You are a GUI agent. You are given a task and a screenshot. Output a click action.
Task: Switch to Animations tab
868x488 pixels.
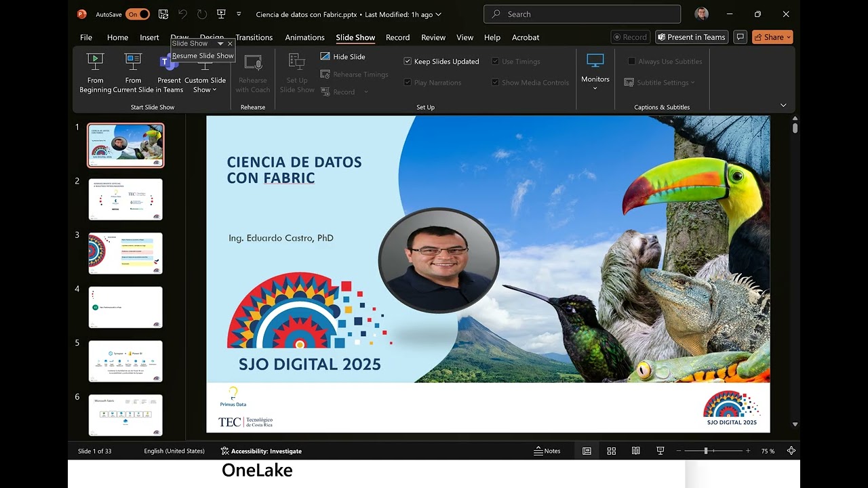(x=304, y=37)
